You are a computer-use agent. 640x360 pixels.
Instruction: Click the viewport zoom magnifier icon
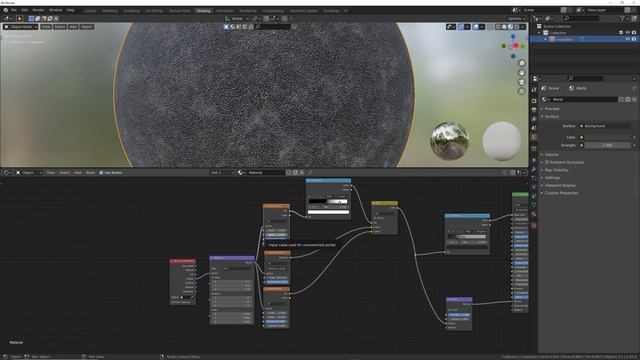(x=522, y=63)
